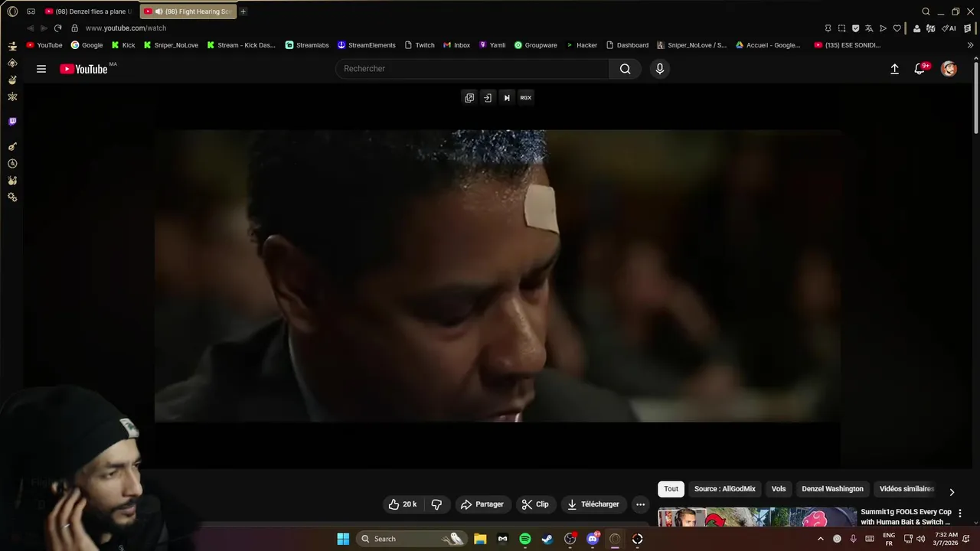Dislike the video
Viewport: 980px width, 551px height.
coord(436,504)
